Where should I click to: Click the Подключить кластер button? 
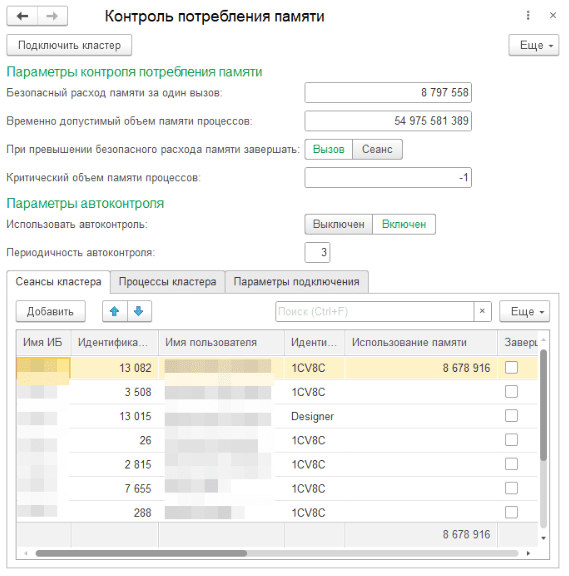coord(69,45)
